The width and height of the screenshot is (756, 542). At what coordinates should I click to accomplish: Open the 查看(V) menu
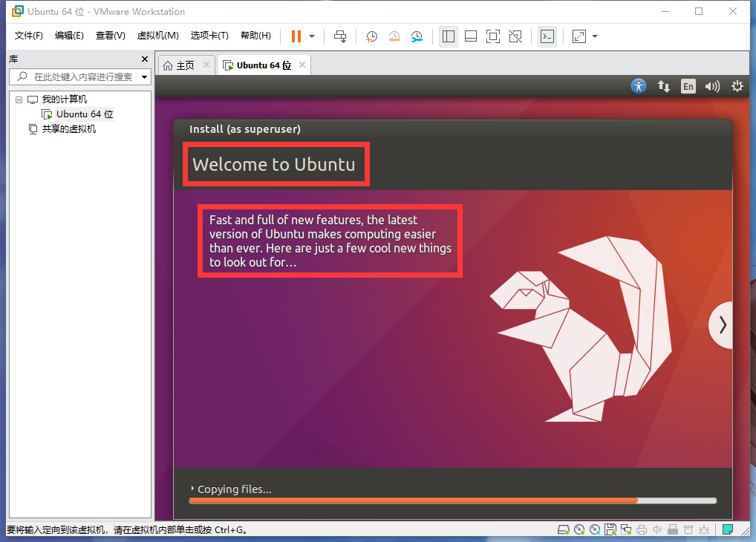click(111, 36)
